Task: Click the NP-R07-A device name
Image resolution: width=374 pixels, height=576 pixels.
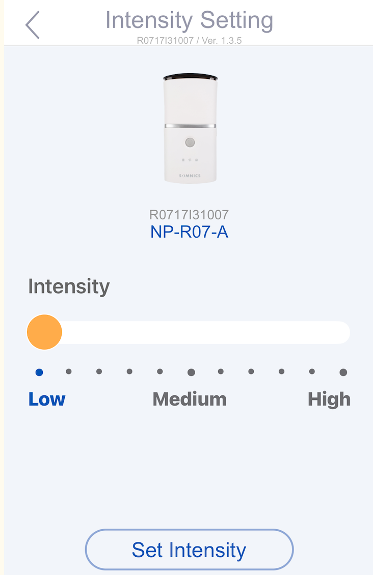Action: click(x=189, y=232)
